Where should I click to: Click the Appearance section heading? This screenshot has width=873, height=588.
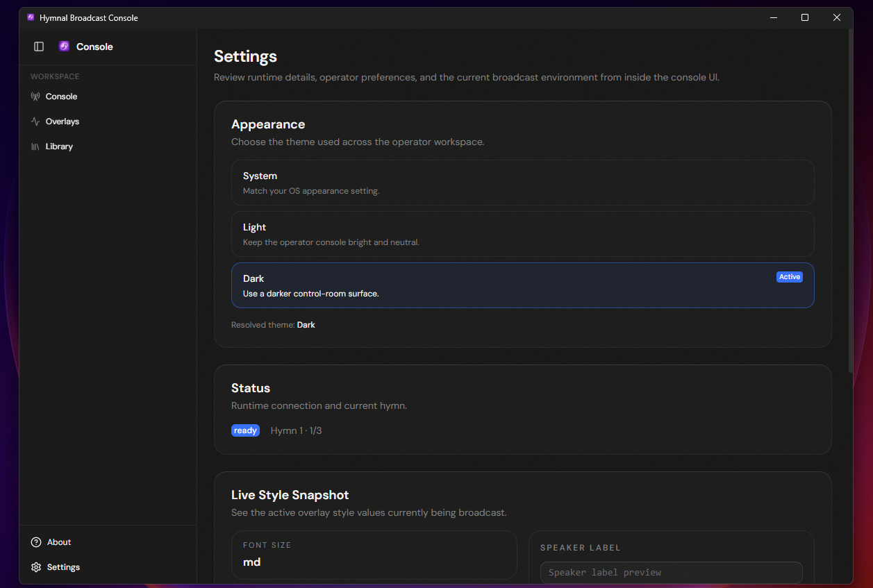268,124
